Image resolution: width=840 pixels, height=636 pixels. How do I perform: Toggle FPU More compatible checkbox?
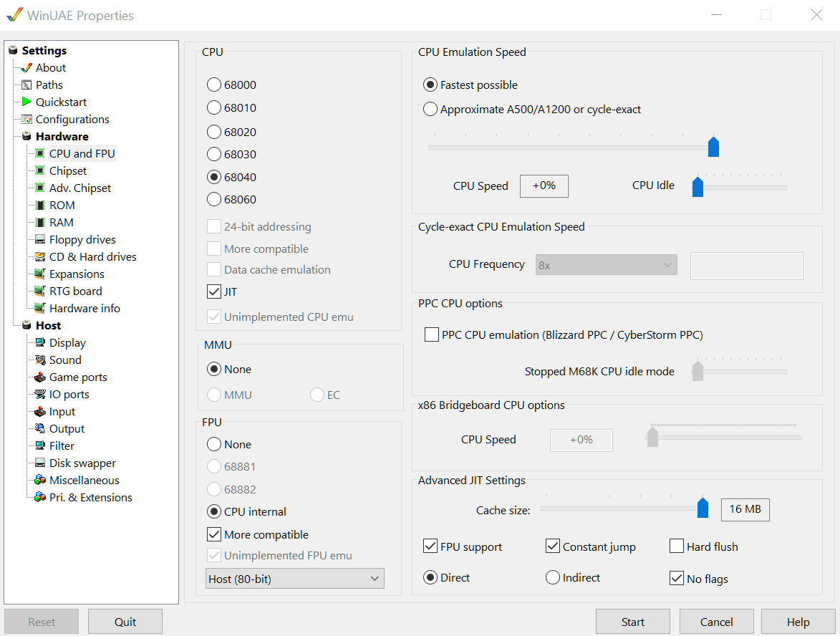[213, 534]
